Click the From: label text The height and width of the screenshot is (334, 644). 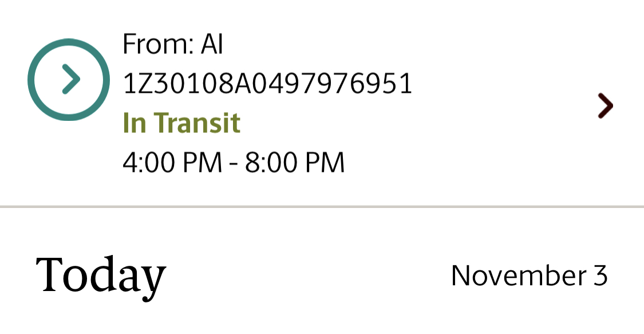click(x=158, y=44)
